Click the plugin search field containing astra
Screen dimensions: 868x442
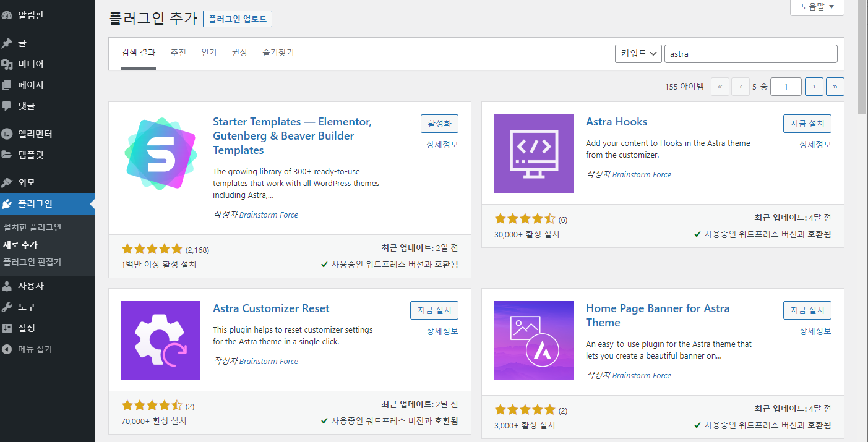coord(751,54)
